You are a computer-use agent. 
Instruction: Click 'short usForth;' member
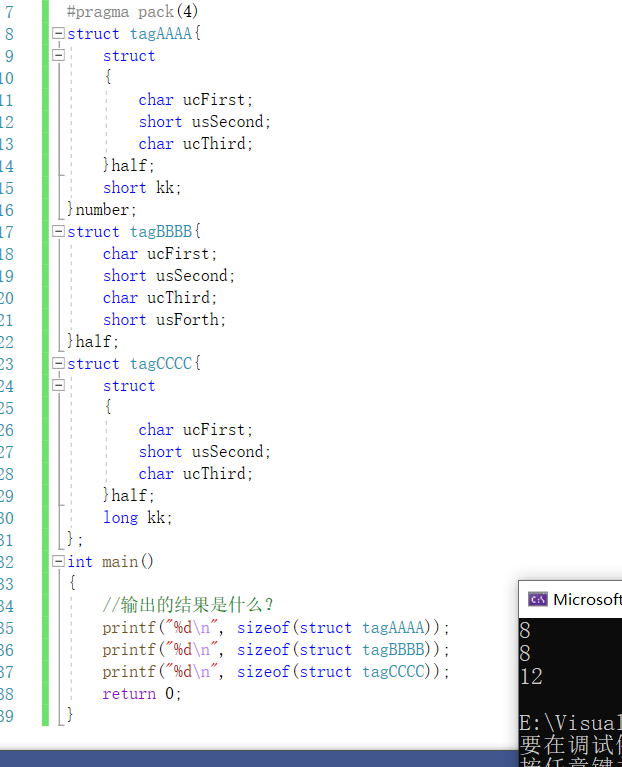click(x=164, y=319)
